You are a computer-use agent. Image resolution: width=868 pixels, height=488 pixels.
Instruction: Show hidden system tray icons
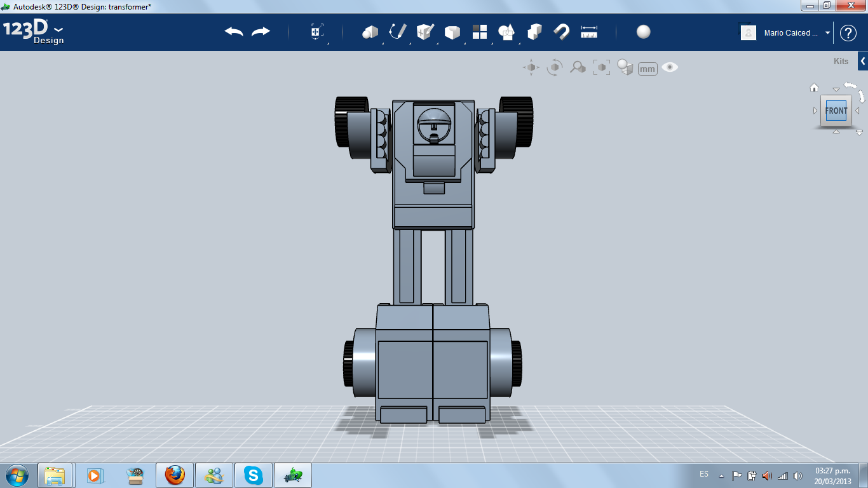coord(721,475)
